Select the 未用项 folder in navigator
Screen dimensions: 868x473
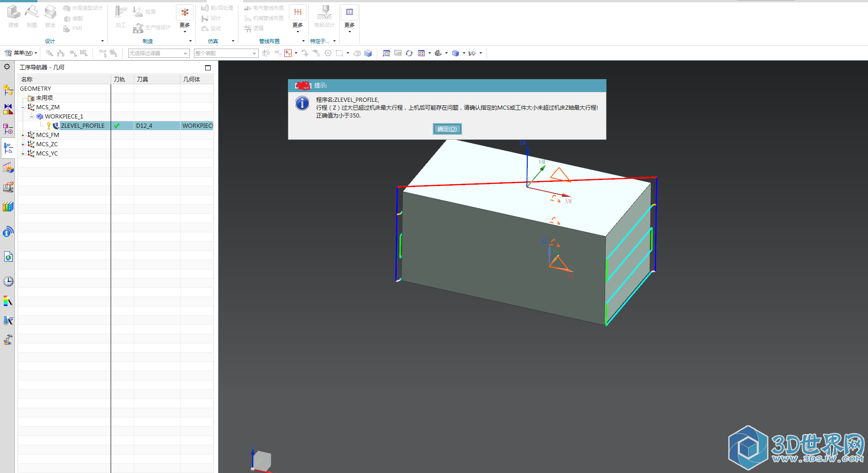point(44,98)
